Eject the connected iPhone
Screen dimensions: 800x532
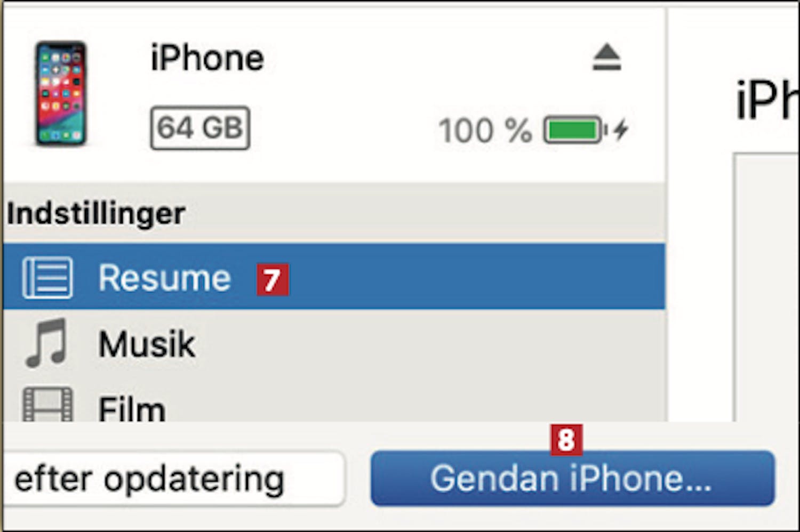point(606,57)
